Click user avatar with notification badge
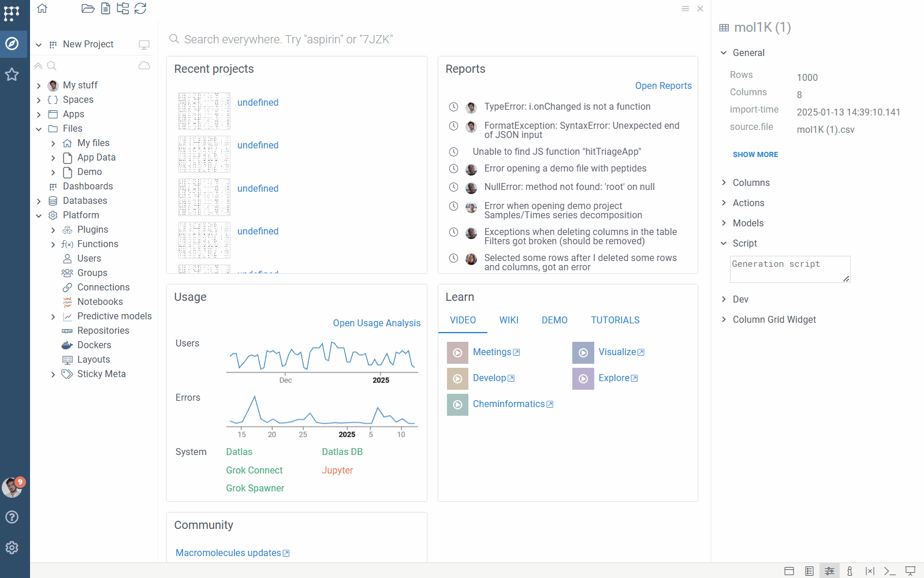924x578 pixels. pos(12,487)
